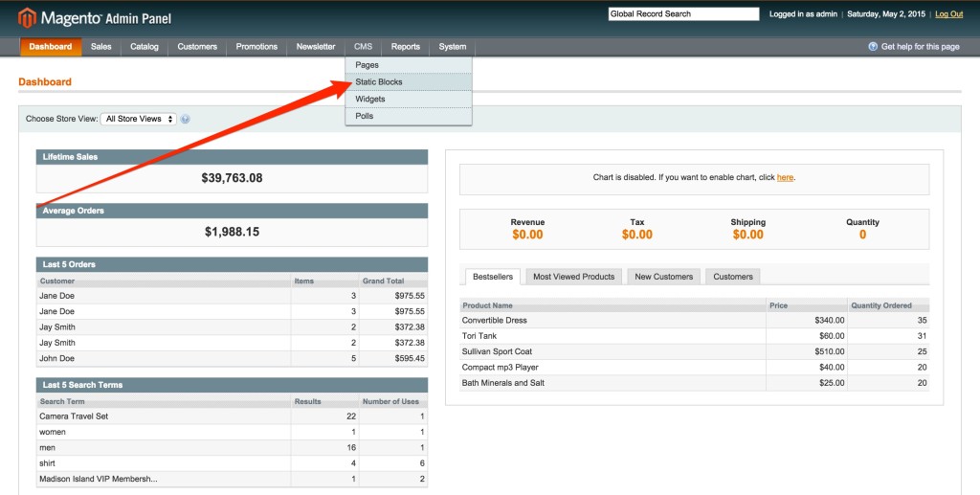Click the Results column header

click(x=325, y=401)
